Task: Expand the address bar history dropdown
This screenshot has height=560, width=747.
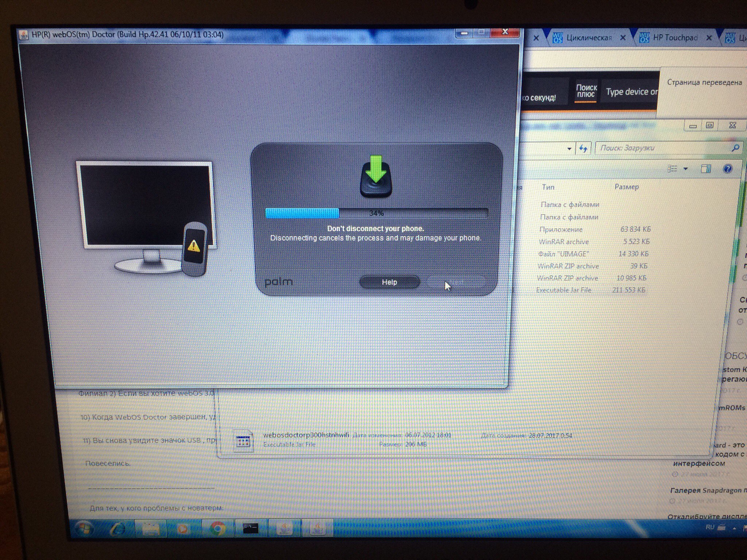Action: pyautogui.click(x=569, y=149)
